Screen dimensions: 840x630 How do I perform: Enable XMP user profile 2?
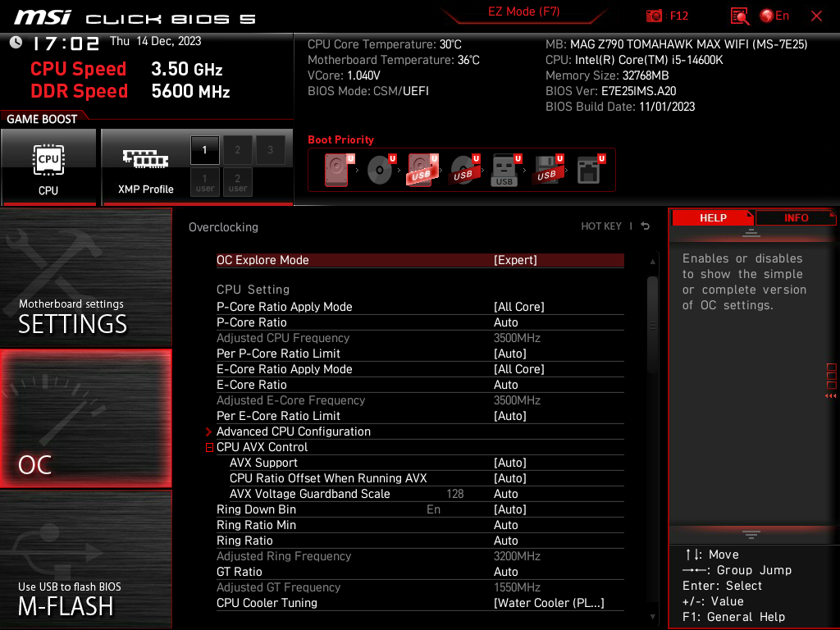pos(238,182)
